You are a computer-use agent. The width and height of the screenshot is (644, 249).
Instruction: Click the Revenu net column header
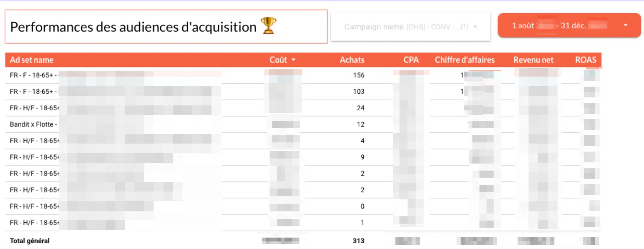533,60
